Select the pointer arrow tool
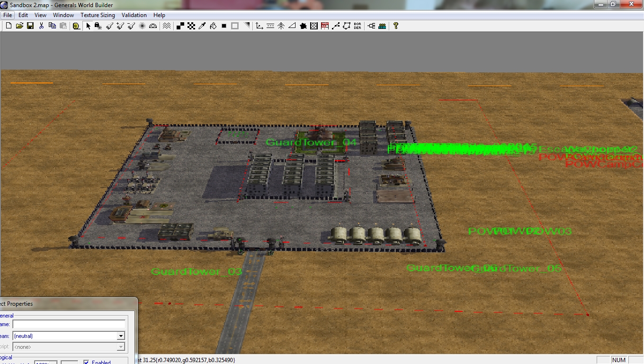This screenshot has width=644, height=364. pyautogui.click(x=88, y=26)
